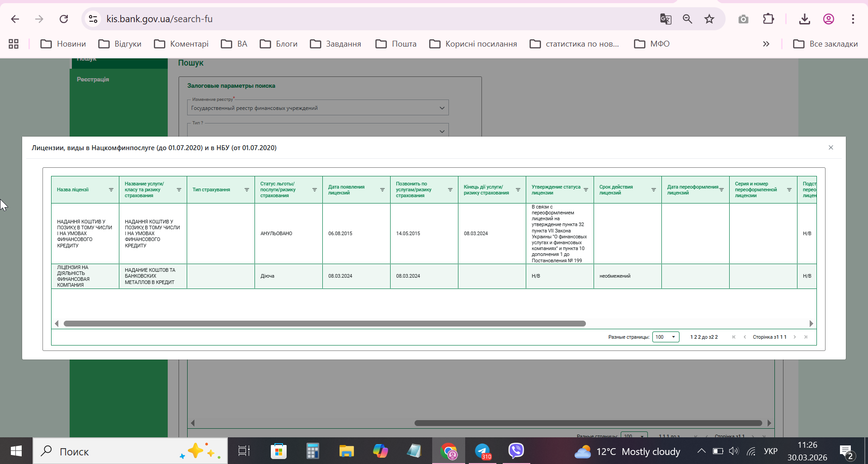Filter the Название услуги/класу column
Image resolution: width=868 pixels, height=464 pixels.
[179, 190]
